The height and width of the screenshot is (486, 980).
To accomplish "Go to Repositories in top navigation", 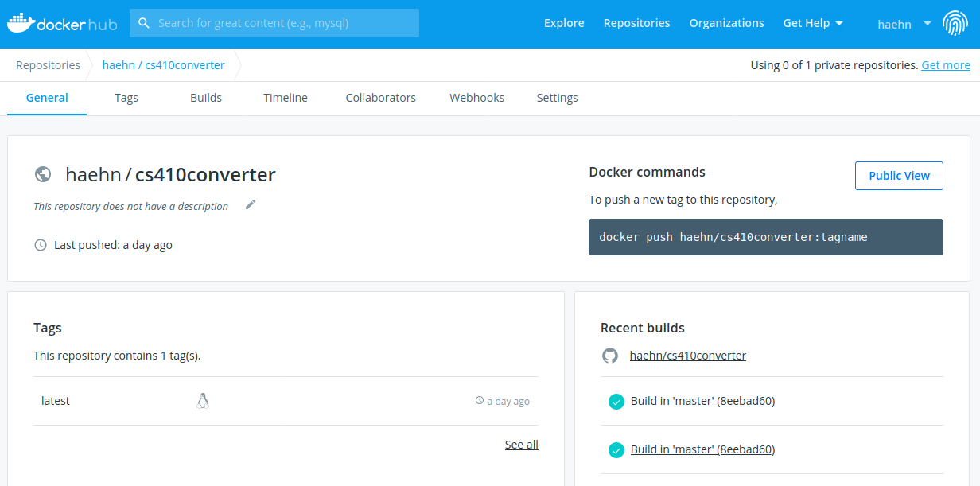I will click(x=636, y=23).
